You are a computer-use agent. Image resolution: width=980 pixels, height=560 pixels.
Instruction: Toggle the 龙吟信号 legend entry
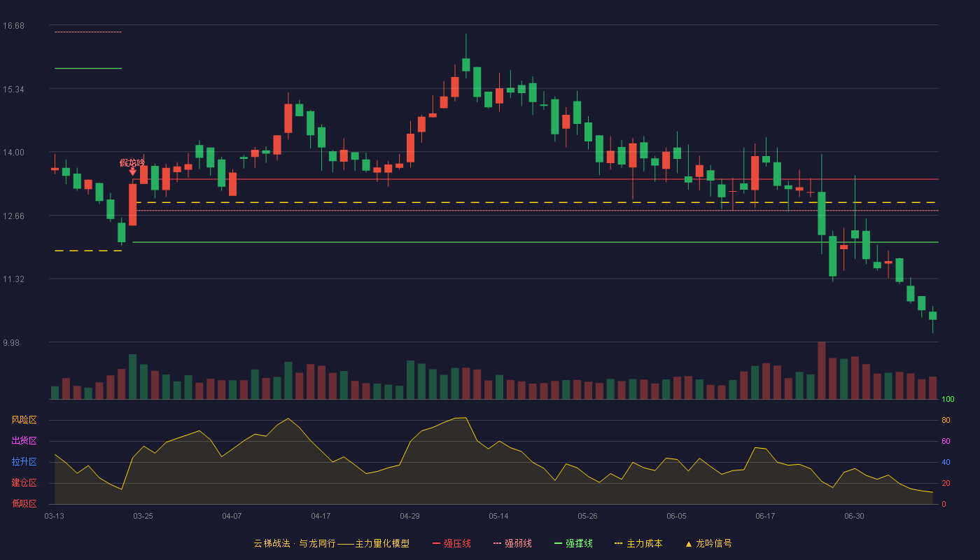point(708,543)
